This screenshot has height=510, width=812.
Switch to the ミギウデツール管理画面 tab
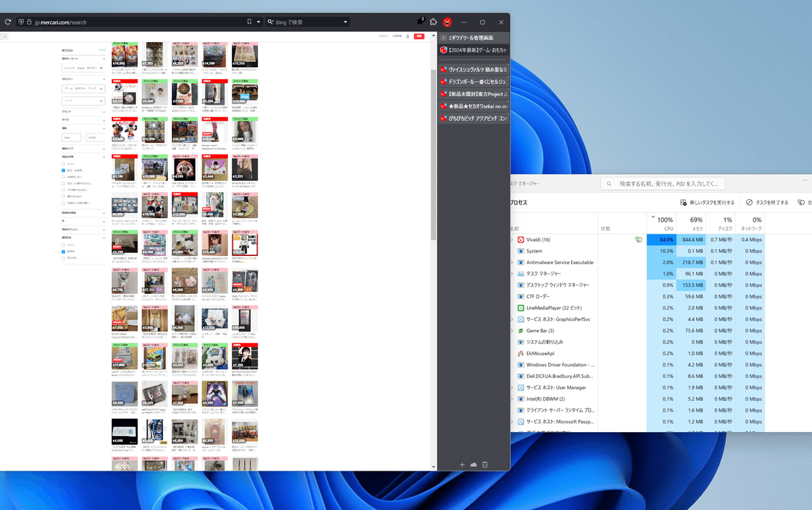[473, 38]
